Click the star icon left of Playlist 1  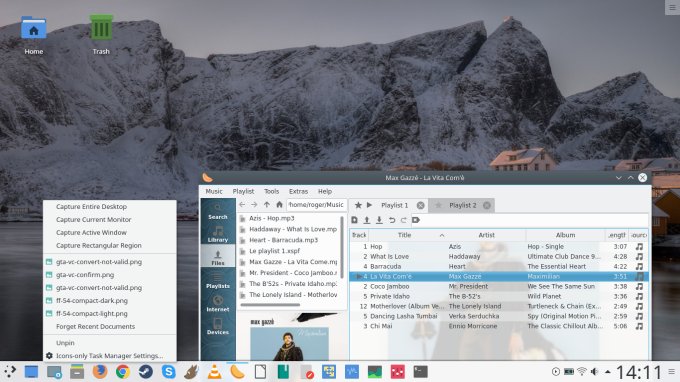pos(358,205)
